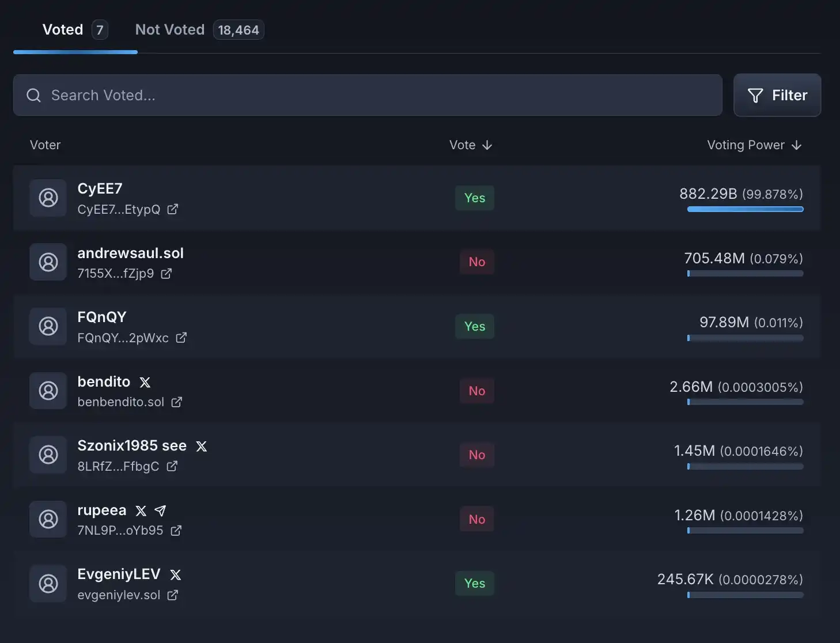
Task: Click the X icon next to EvgeniyLEV
Action: [176, 574]
